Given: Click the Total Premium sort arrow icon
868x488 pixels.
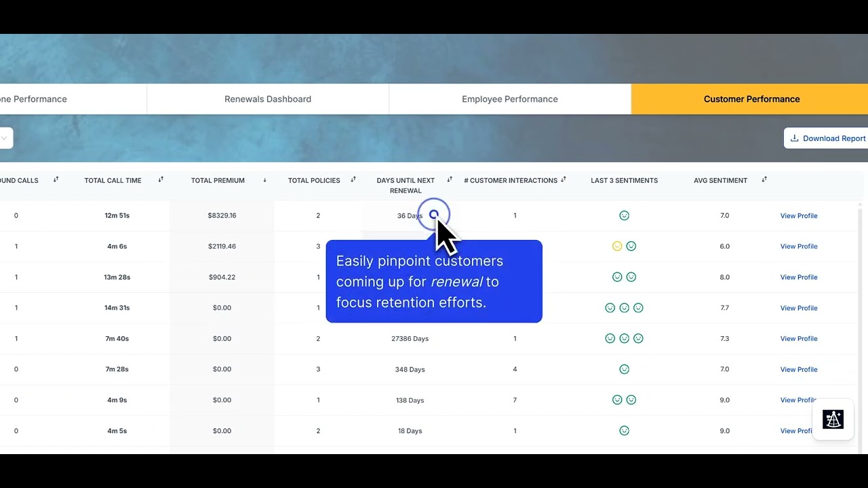Looking at the screenshot, I should pyautogui.click(x=264, y=180).
